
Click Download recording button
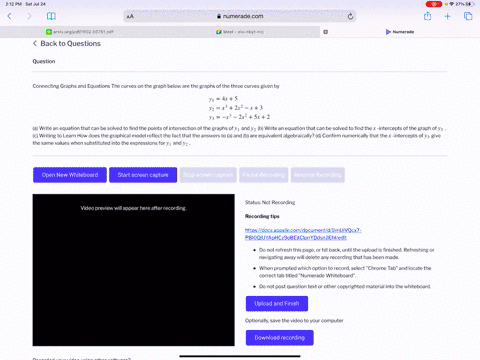(x=280, y=338)
